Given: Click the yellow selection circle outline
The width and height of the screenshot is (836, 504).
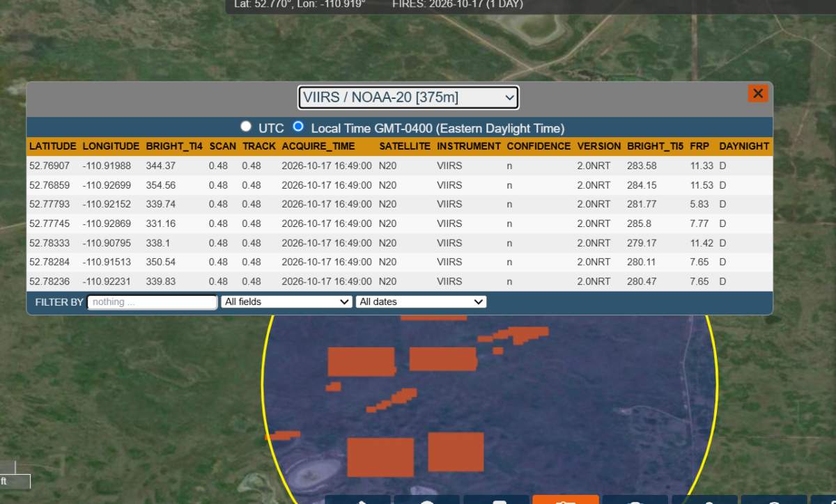Looking at the screenshot, I should [x=263, y=383].
